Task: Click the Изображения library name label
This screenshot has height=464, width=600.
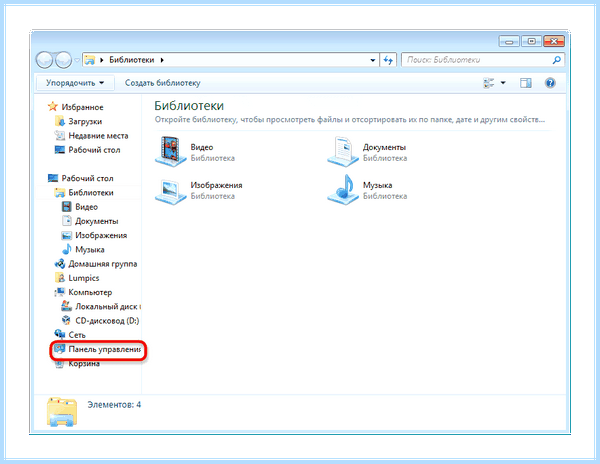Action: pyautogui.click(x=216, y=185)
